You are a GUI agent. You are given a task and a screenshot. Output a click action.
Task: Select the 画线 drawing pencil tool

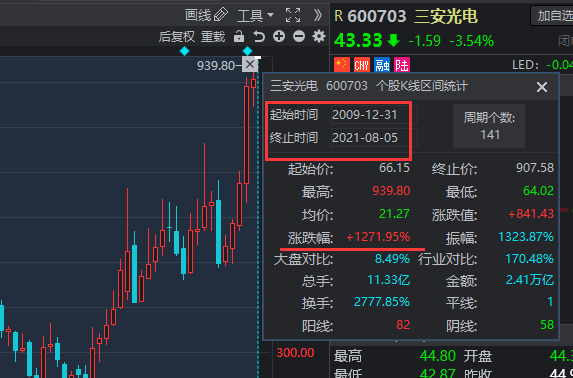[206, 15]
